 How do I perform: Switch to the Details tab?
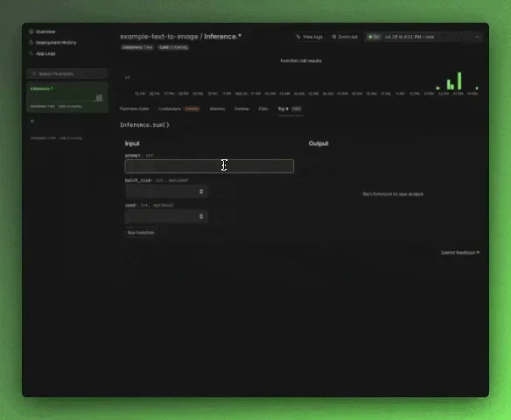coord(241,108)
